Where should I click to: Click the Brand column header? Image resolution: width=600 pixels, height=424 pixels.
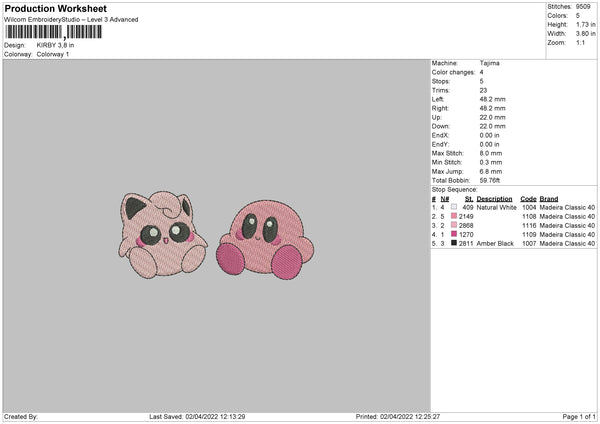[549, 198]
